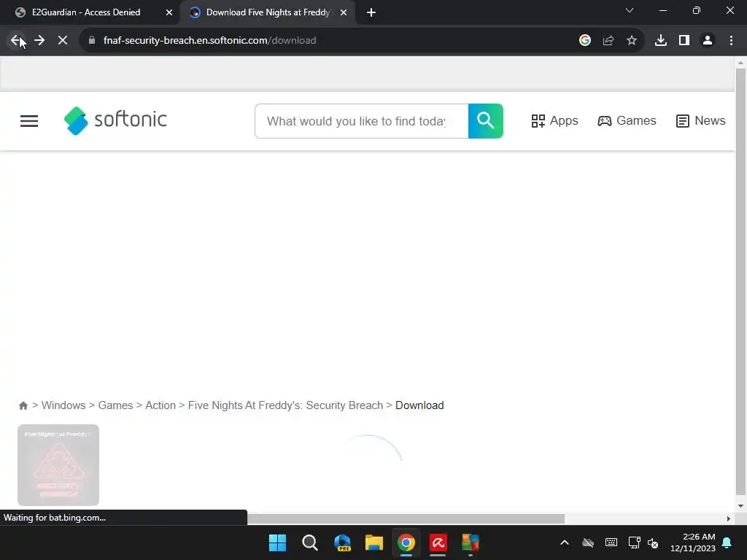Go back using browser back arrow
The height and width of the screenshot is (560, 747).
(x=16, y=41)
